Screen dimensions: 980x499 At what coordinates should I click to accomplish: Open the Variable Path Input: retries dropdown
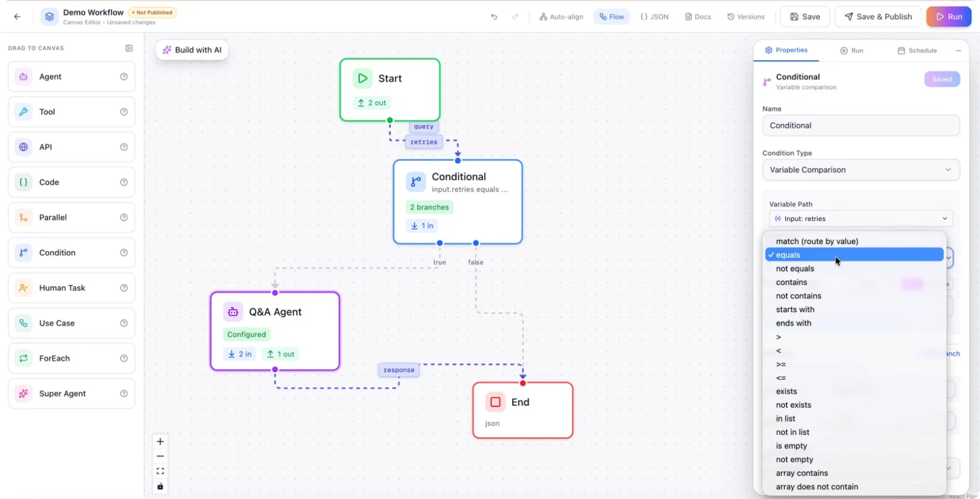861,219
